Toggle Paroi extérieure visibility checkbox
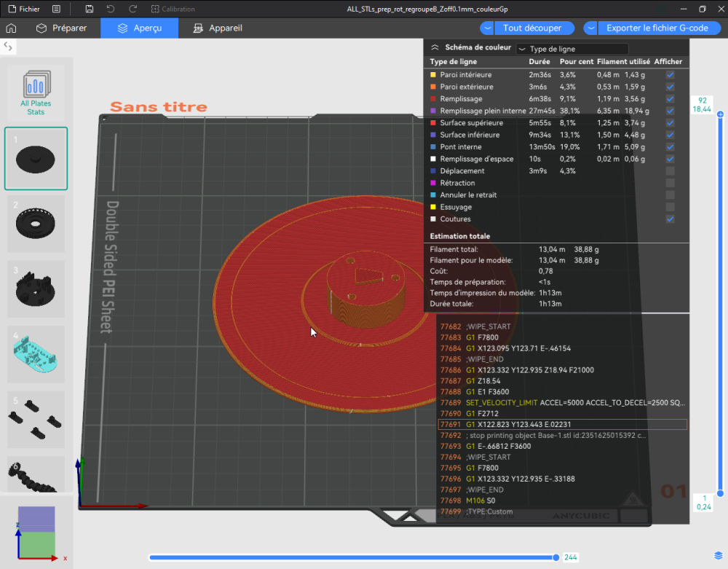The height and width of the screenshot is (569, 728). coord(670,87)
